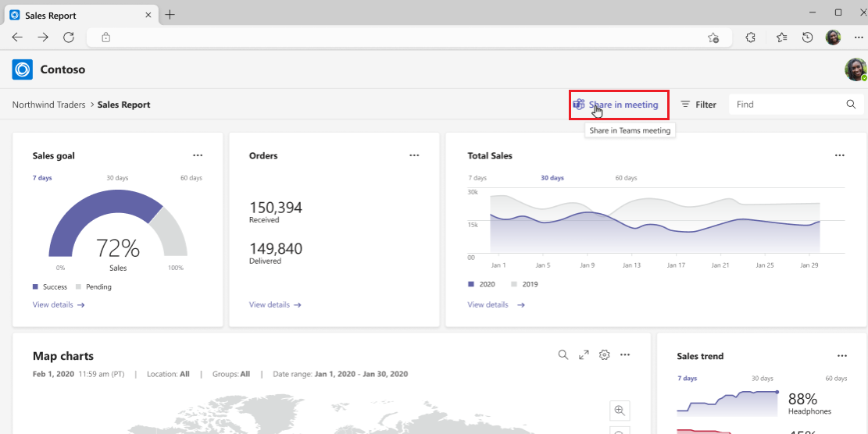Select 7 days in Total Sales chart

477,178
